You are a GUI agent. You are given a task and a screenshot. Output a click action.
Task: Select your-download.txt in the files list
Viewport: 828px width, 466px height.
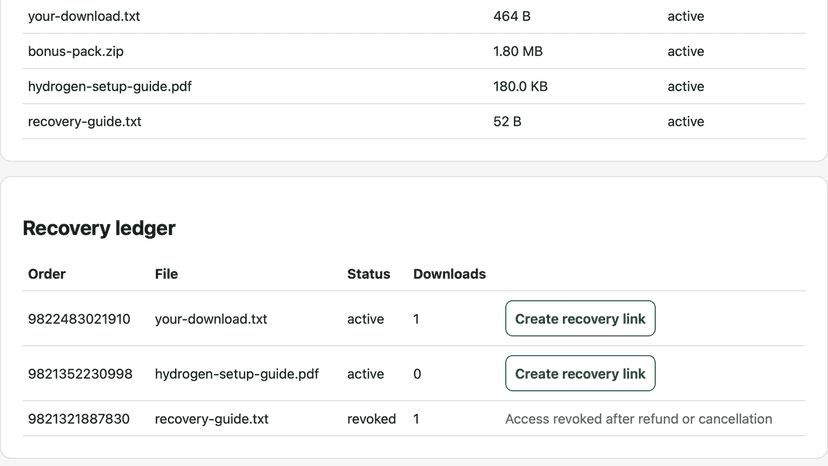84,16
